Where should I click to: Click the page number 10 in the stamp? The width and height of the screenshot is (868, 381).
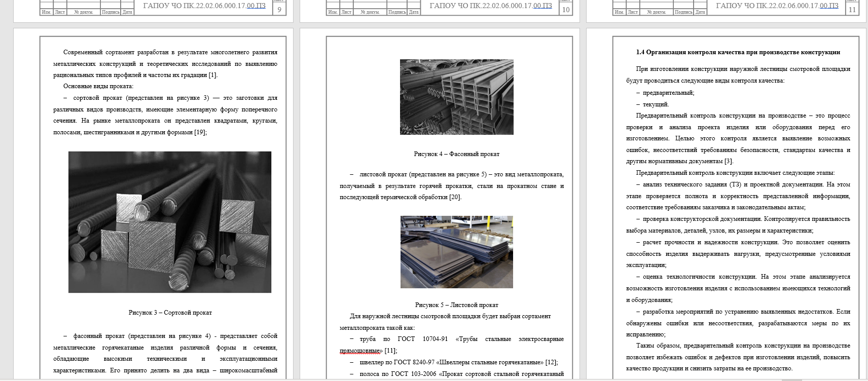tap(565, 10)
